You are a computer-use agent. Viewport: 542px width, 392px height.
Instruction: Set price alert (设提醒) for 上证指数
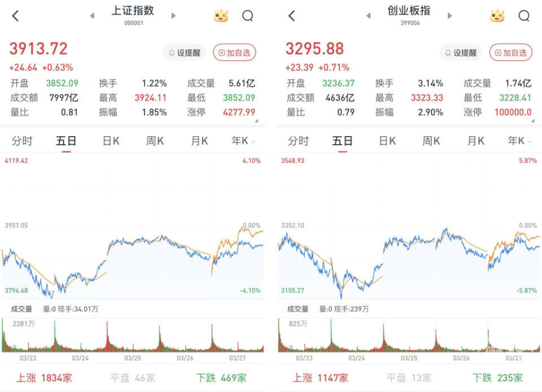pyautogui.click(x=184, y=53)
